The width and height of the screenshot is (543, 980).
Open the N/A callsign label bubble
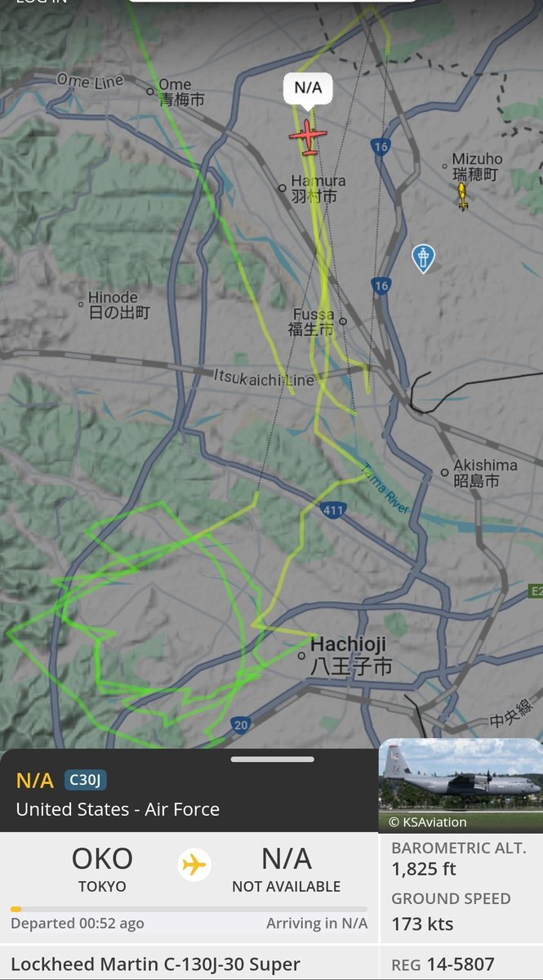point(308,88)
